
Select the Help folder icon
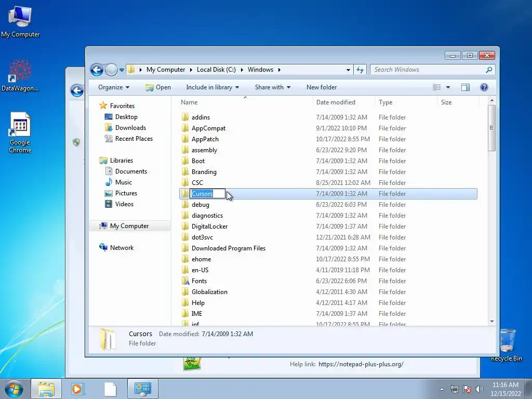tap(185, 303)
